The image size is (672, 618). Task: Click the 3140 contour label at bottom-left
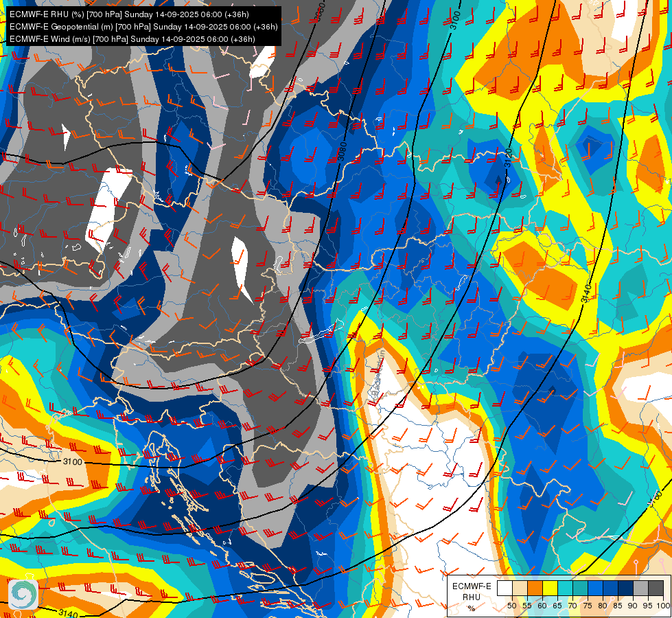[x=69, y=613]
